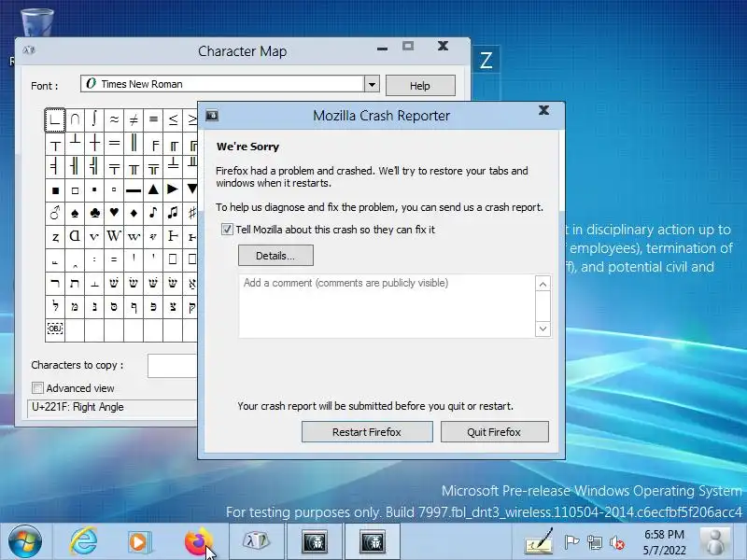
Task: Enable Advanced view checkbox
Action: (x=37, y=388)
